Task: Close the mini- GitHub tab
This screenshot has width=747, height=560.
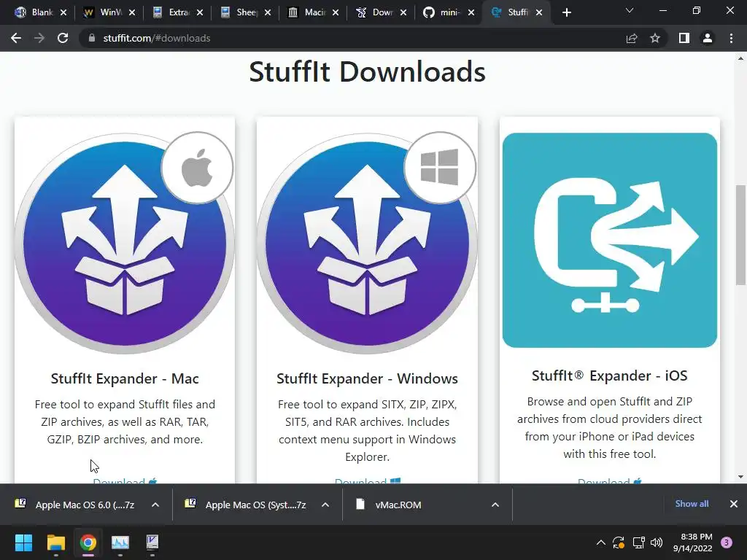Action: coord(471,12)
